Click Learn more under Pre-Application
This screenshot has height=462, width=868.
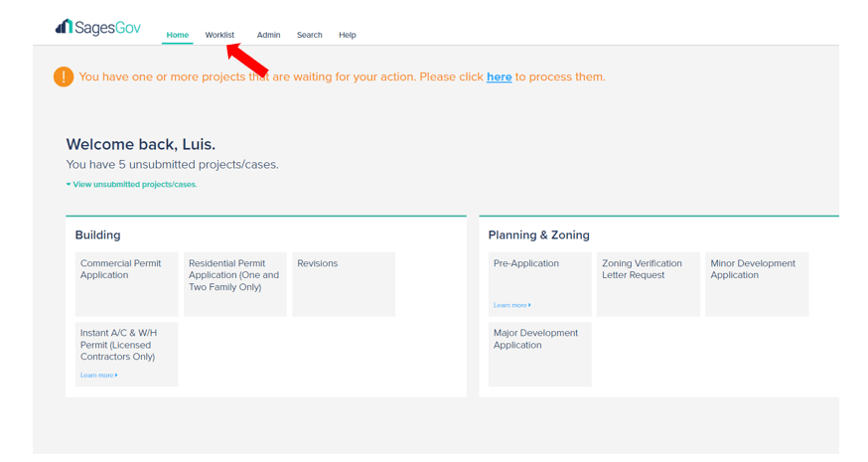click(511, 305)
